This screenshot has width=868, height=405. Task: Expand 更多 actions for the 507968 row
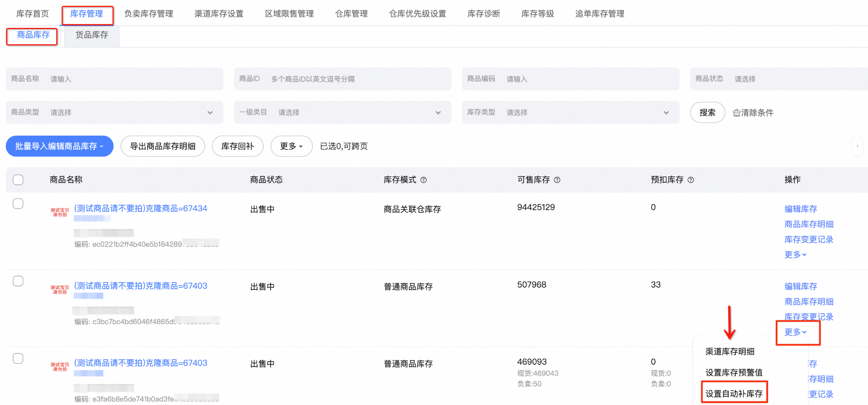pyautogui.click(x=796, y=332)
